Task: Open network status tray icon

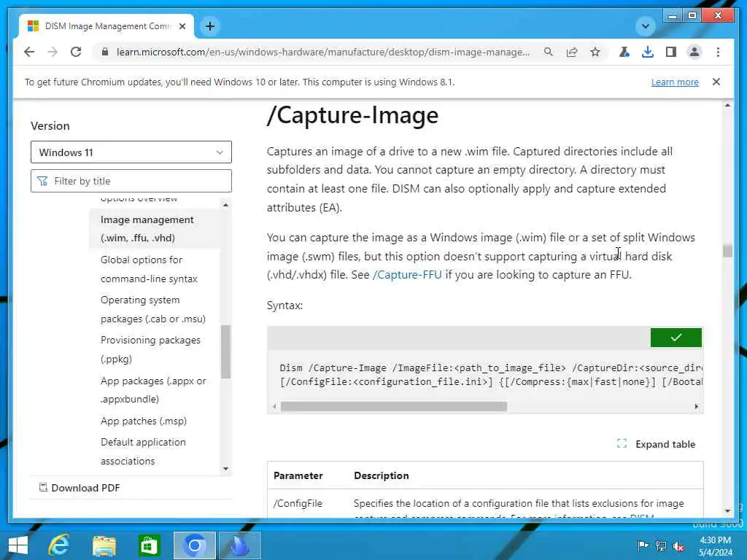Action: (x=660, y=545)
